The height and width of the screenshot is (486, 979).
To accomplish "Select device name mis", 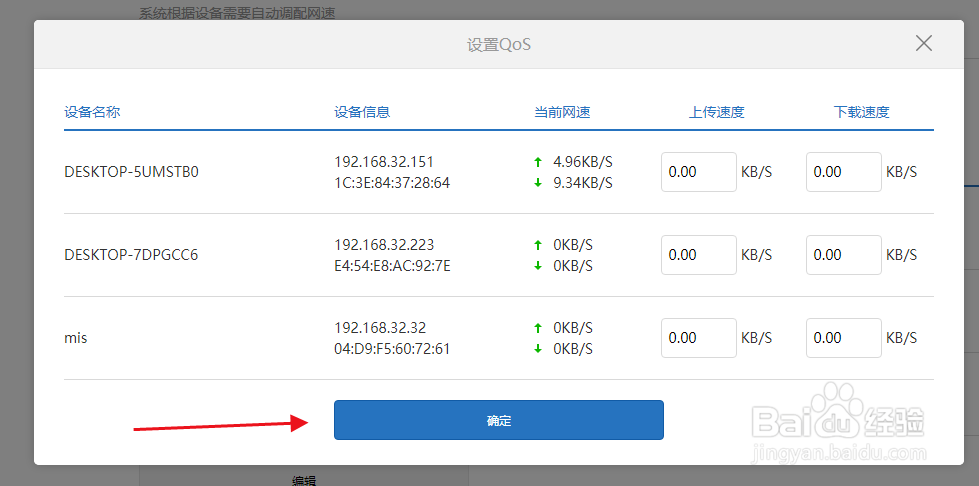I will click(76, 338).
